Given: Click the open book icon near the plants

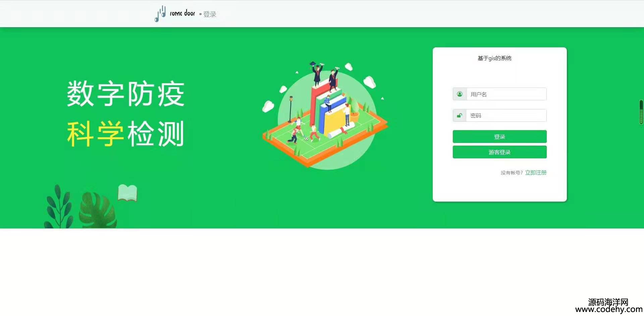Looking at the screenshot, I should point(127,193).
